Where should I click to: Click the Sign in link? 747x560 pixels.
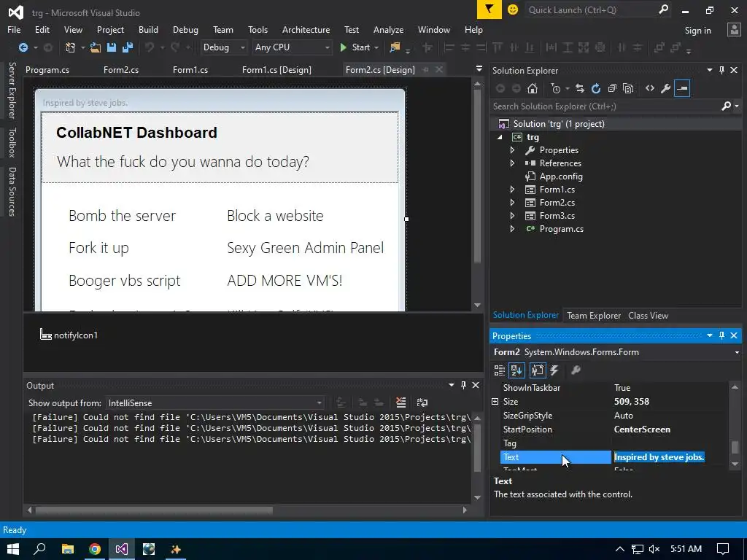click(697, 31)
